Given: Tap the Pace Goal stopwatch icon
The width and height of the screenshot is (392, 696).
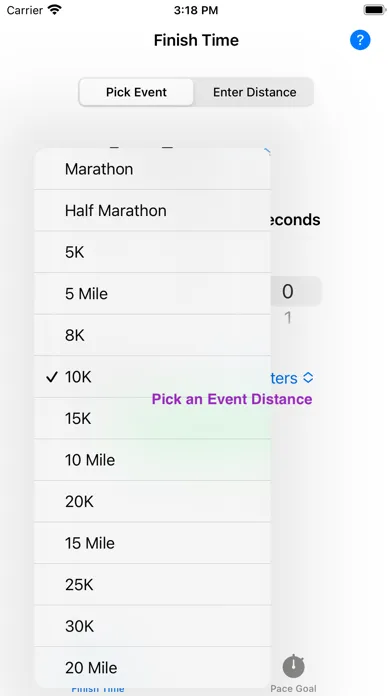Looking at the screenshot, I should (x=293, y=666).
